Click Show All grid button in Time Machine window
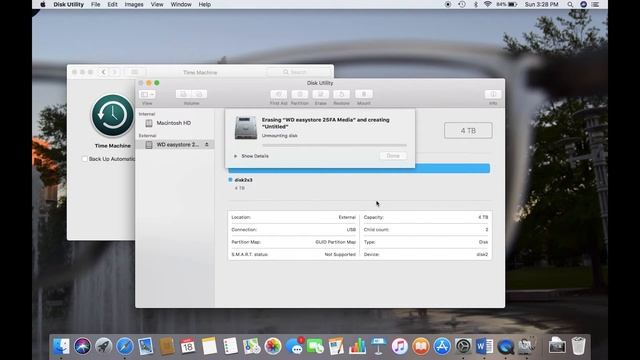The image size is (640, 360). click(x=134, y=72)
